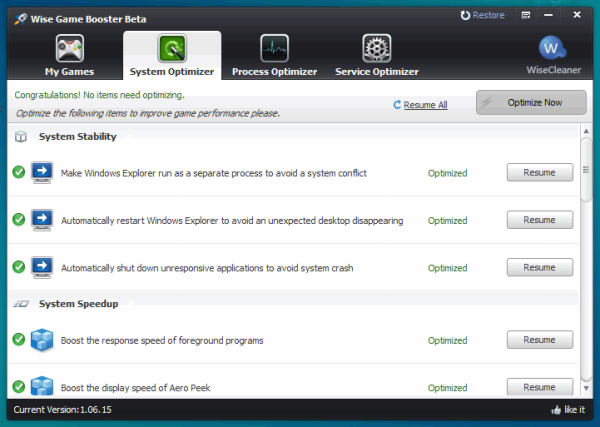The height and width of the screenshot is (427, 600).
Task: Click Optimized status of Aero Peek item
Action: coord(447,388)
